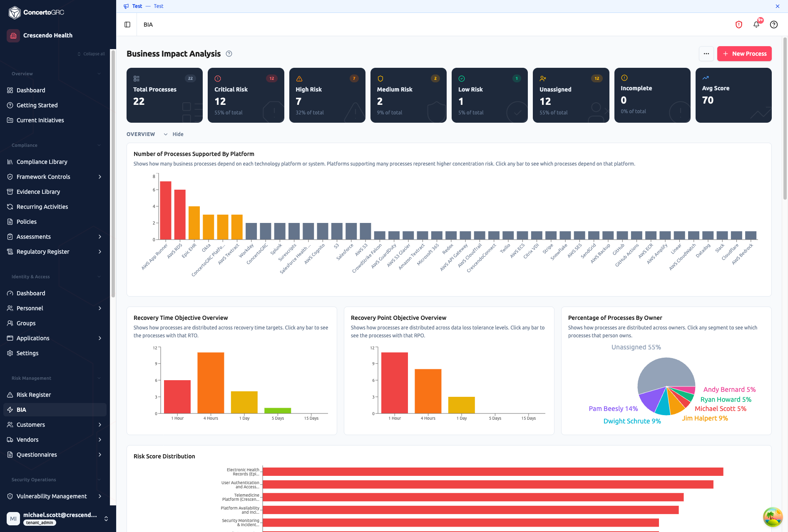Open Groups page

55,323
